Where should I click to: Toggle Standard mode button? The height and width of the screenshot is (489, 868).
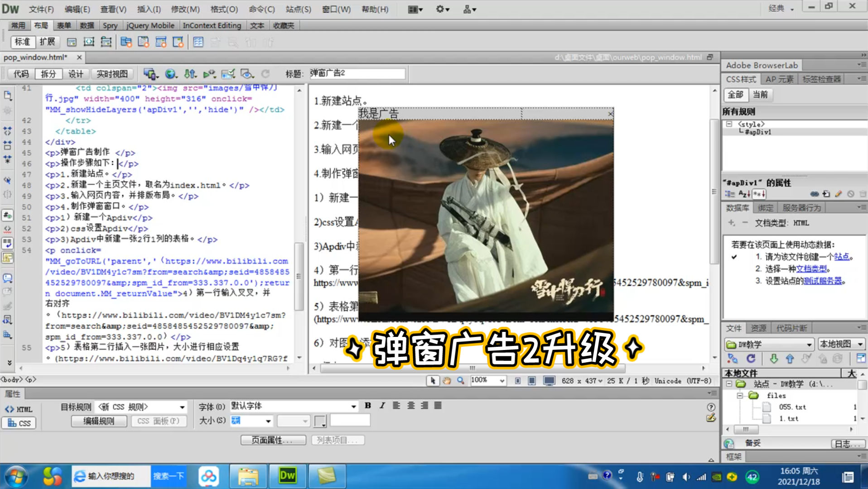point(23,42)
